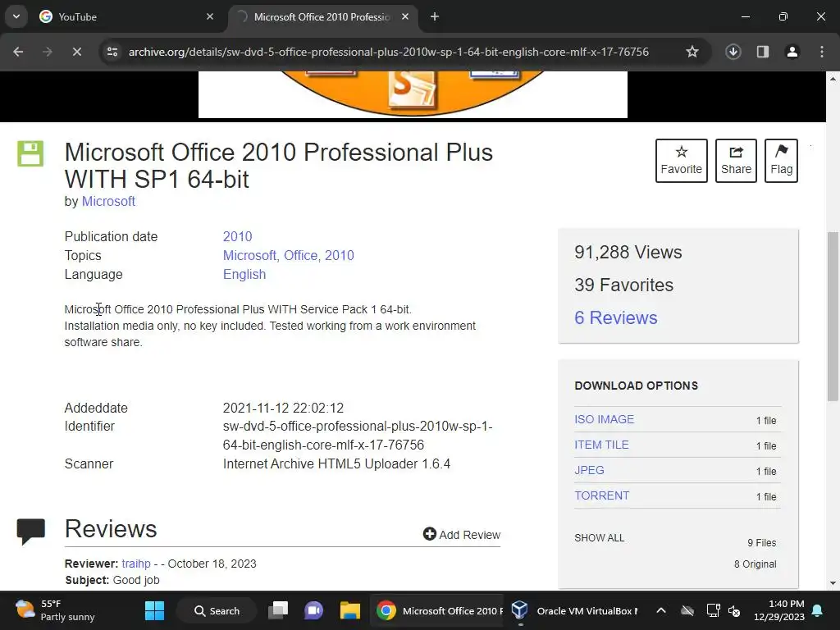Share this archive item
This screenshot has height=630, width=840.
736,161
